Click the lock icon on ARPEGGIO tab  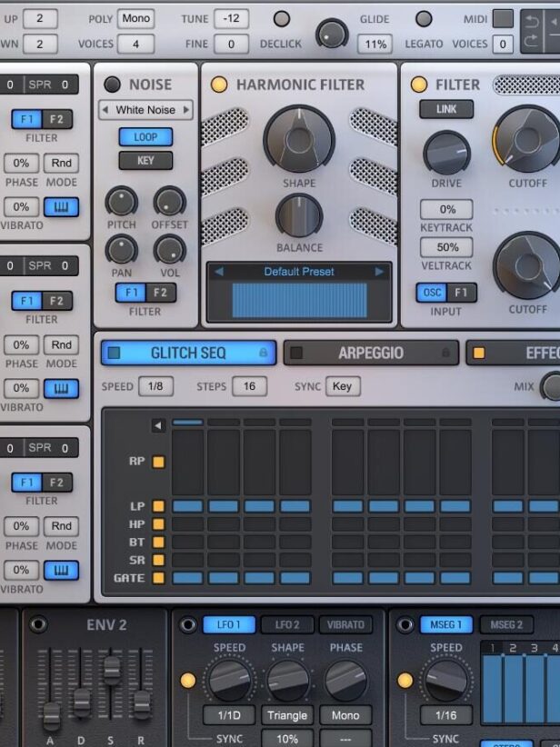[x=446, y=353]
